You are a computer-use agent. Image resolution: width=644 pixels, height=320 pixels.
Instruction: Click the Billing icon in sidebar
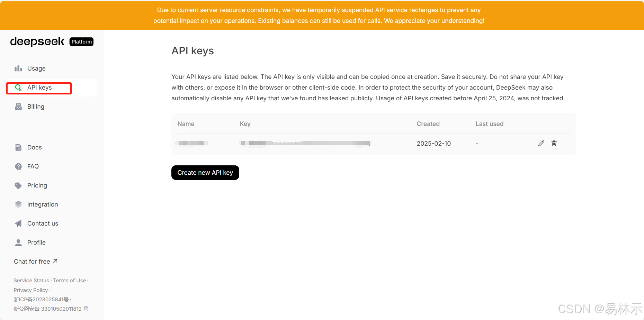(x=18, y=107)
